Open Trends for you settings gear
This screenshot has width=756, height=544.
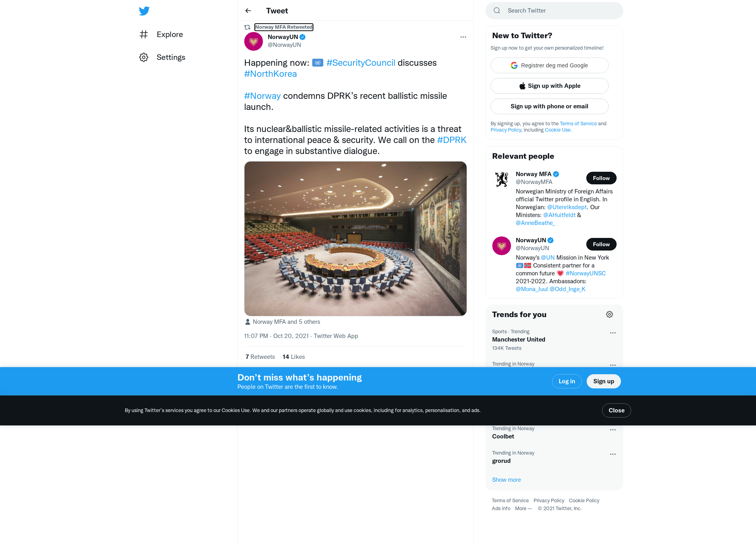click(610, 314)
